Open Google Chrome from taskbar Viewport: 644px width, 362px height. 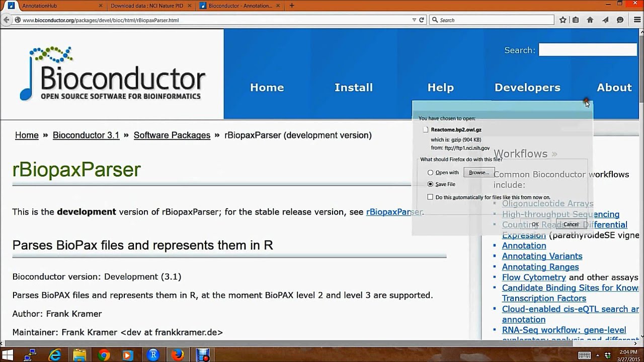click(x=104, y=355)
